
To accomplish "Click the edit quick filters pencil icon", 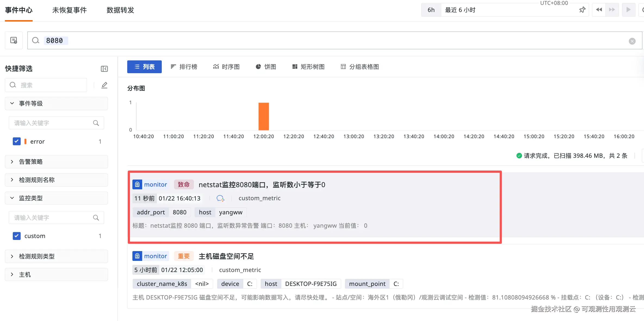I will 104,85.
